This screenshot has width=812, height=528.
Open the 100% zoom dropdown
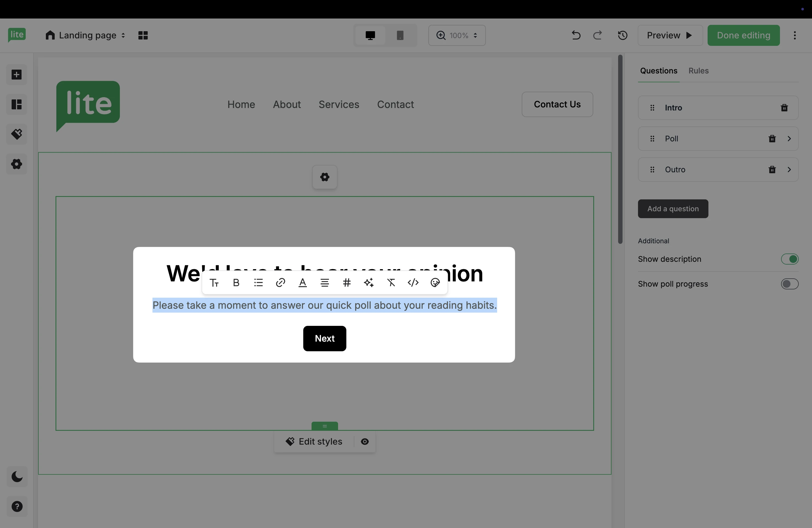tap(457, 35)
